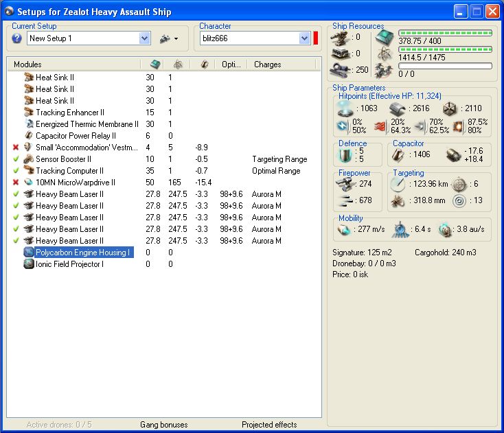Screen dimensions: 504x433
Task: Click the Charges column header
Action: click(x=268, y=65)
